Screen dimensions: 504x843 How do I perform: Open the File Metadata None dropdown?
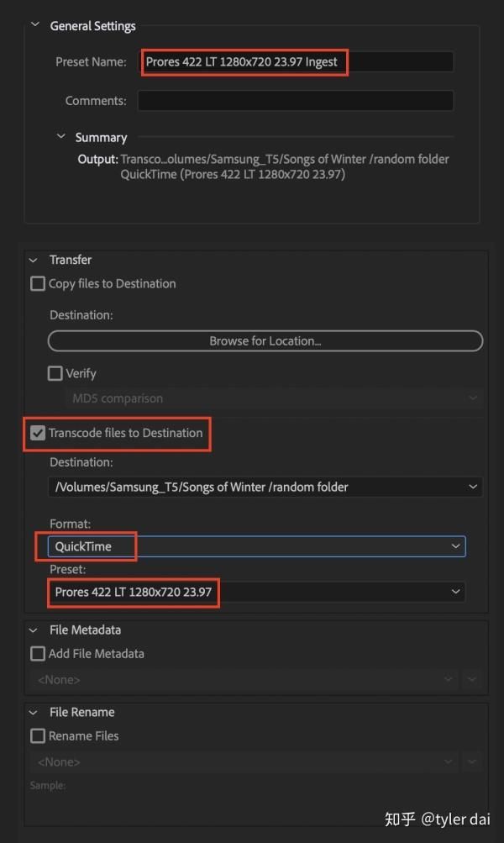[x=244, y=679]
